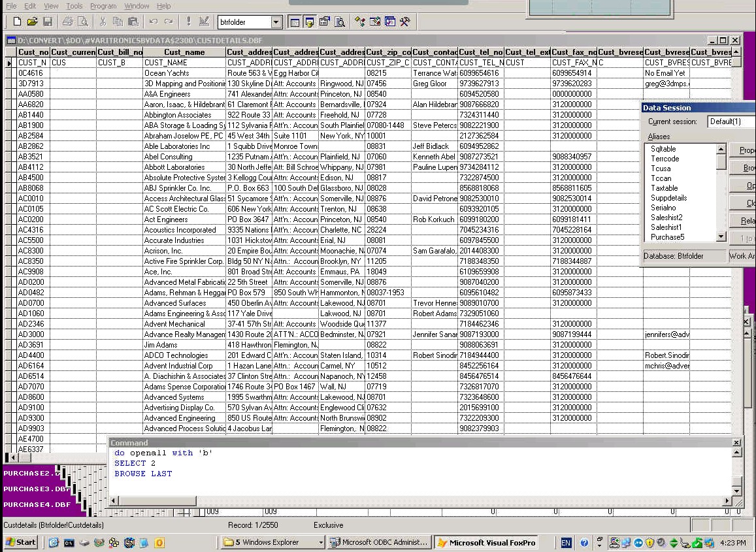Click the telephone number 2127362584 cell

click(x=481, y=136)
